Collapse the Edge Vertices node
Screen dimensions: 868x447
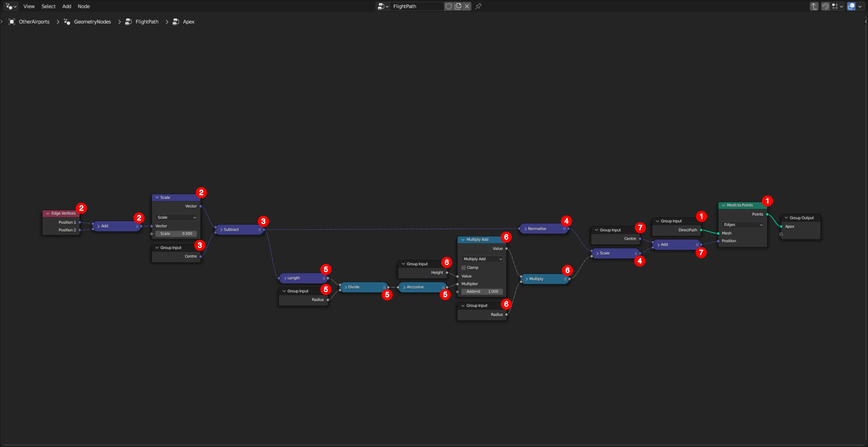(48, 214)
